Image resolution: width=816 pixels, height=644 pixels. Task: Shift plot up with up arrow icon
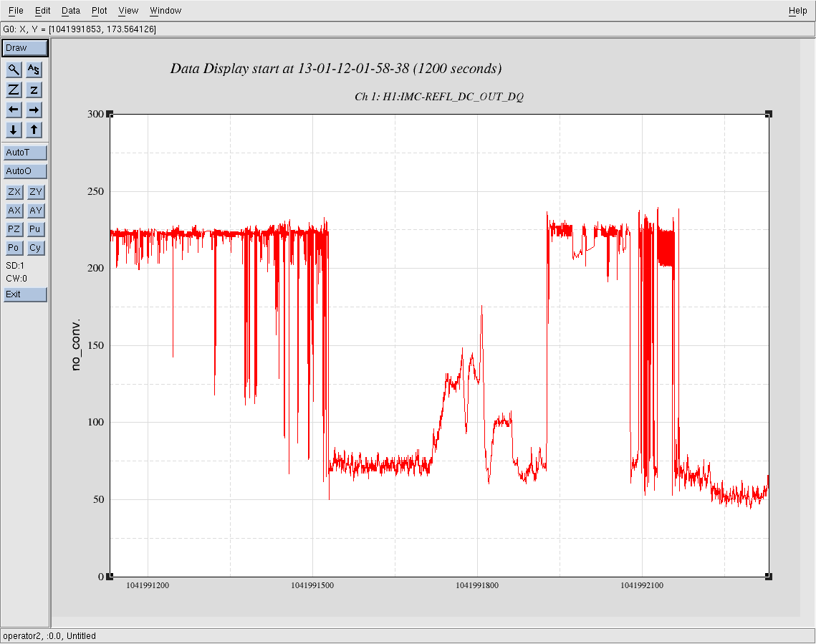coord(34,130)
